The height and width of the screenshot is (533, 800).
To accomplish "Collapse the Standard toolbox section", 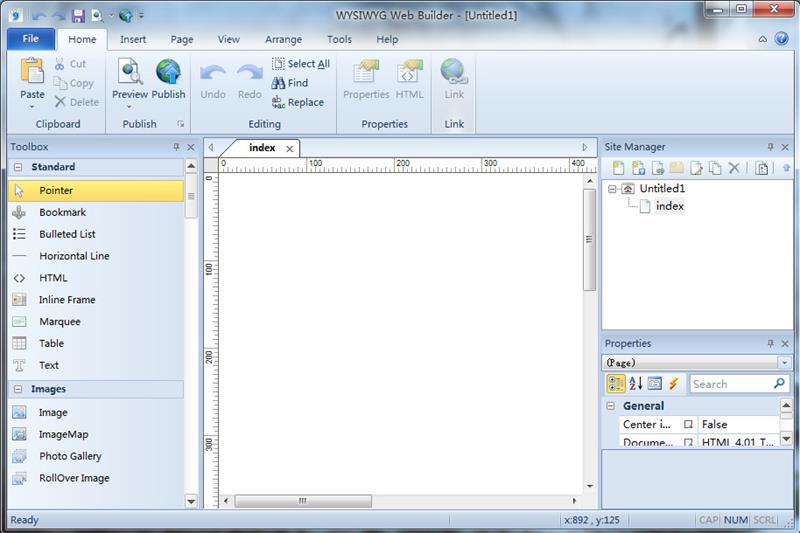I will pos(18,167).
